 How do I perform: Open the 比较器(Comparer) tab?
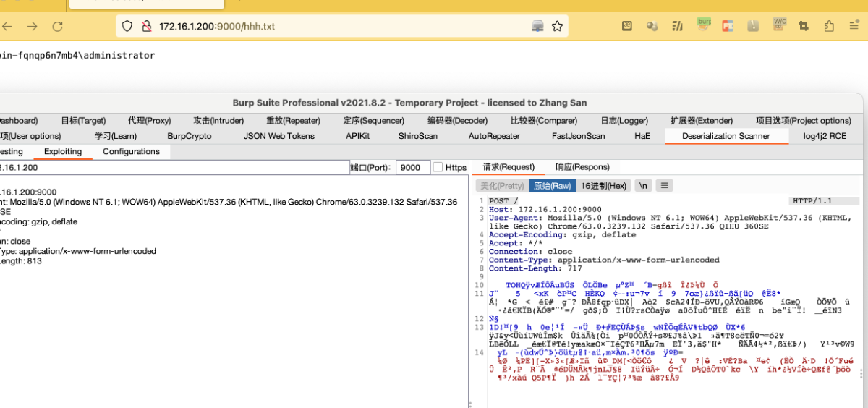click(544, 121)
